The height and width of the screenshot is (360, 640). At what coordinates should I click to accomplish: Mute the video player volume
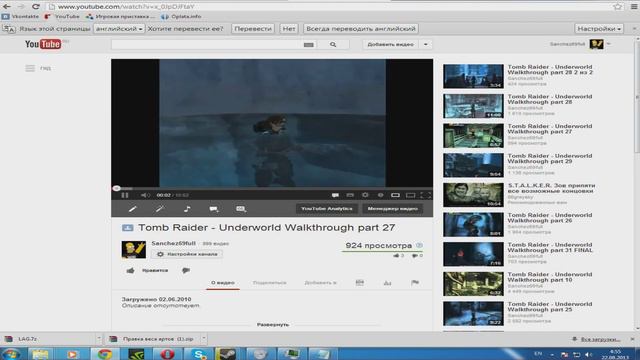(145, 195)
